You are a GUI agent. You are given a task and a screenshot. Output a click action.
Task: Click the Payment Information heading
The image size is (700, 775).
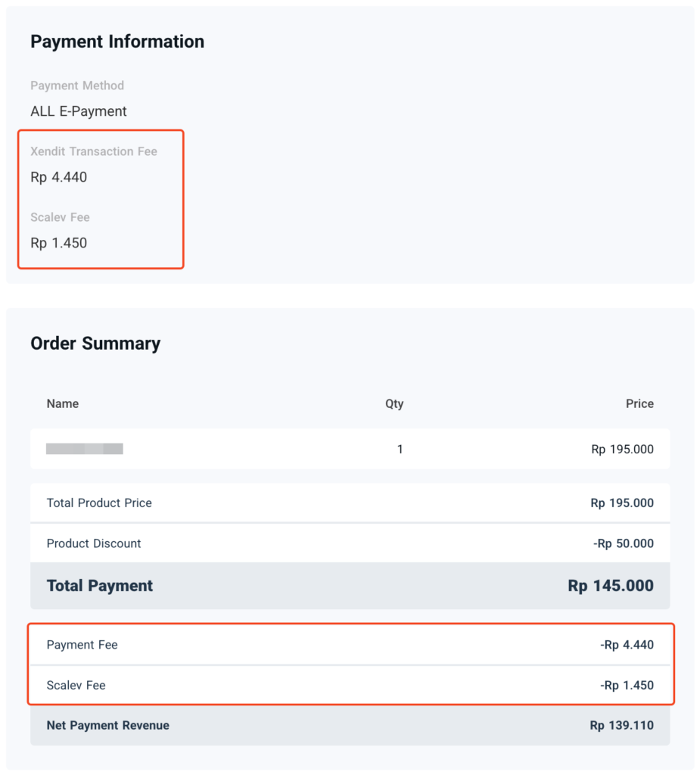(117, 42)
